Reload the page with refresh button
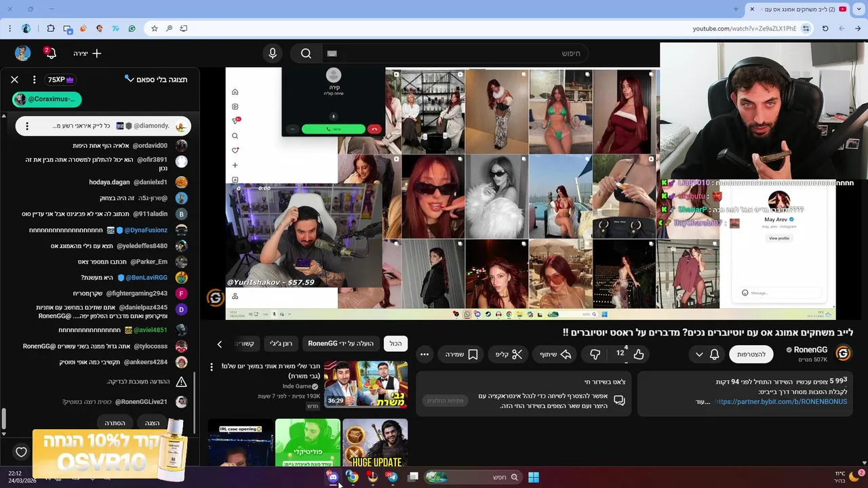868x488 pixels. 825,28
